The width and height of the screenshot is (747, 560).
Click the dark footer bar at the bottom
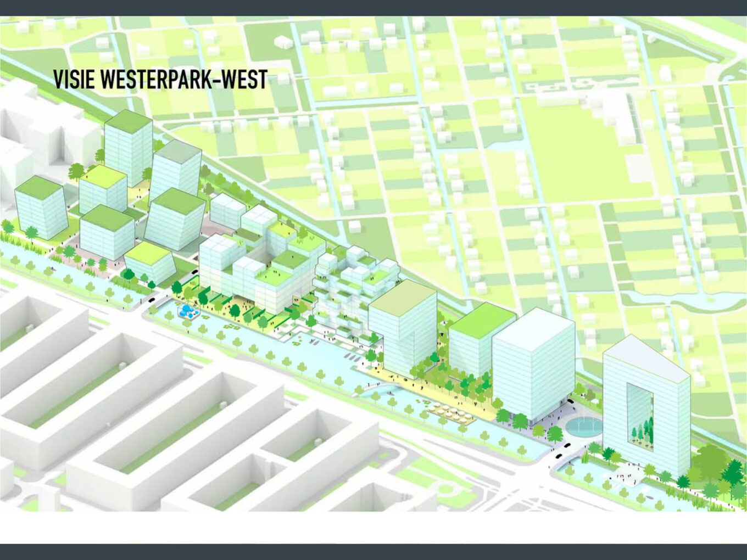[x=374, y=552]
